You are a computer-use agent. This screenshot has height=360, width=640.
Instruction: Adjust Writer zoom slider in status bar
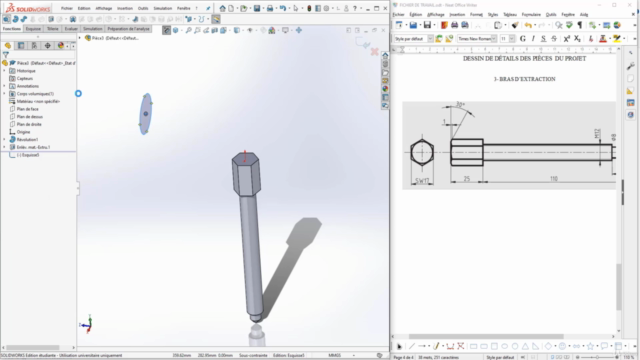point(597,357)
